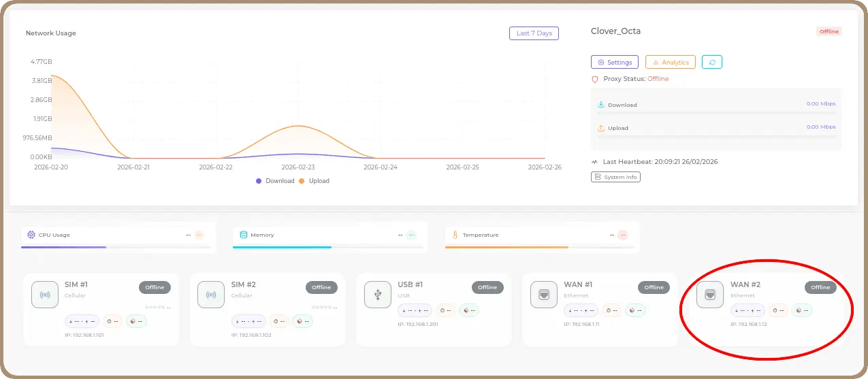Click the Download 0.00 Mbps value
The width and height of the screenshot is (868, 379).
pyautogui.click(x=821, y=104)
